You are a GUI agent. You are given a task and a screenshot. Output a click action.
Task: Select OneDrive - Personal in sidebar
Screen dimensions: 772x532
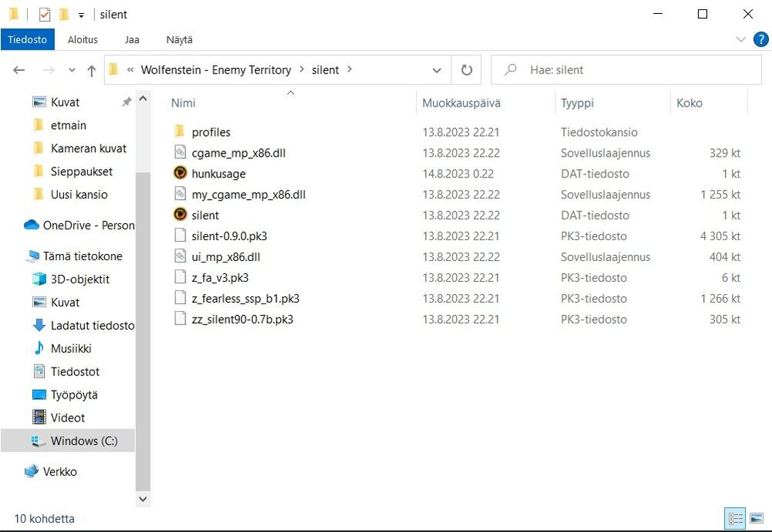(89, 225)
